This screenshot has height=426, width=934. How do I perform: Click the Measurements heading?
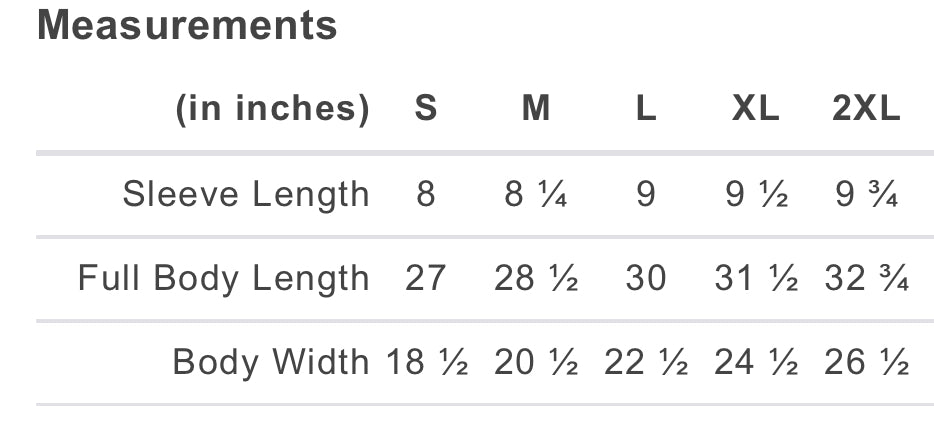(x=187, y=26)
